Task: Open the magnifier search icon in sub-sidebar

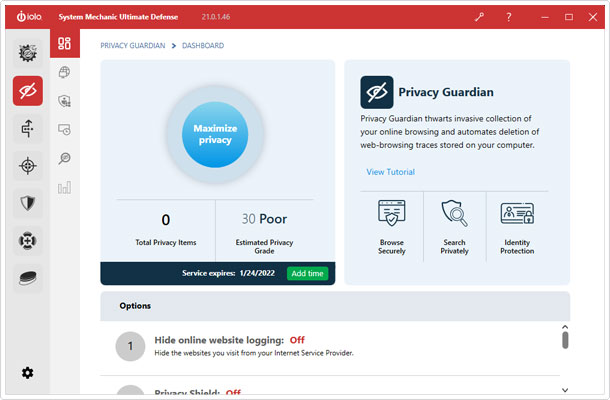Action: pos(65,158)
